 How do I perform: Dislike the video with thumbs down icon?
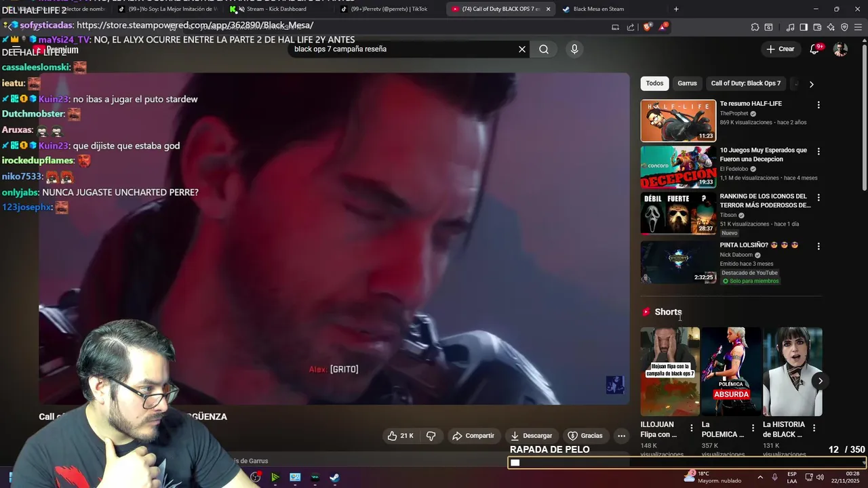431,436
